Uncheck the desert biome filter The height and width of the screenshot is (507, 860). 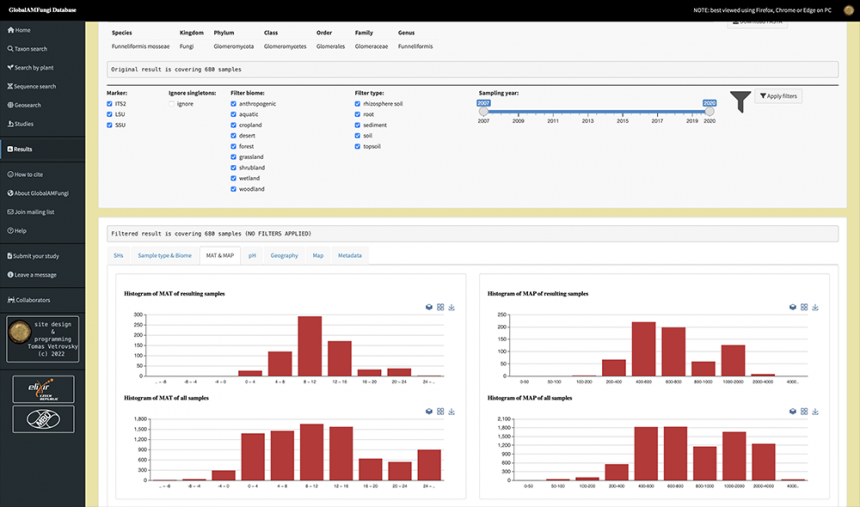(233, 136)
